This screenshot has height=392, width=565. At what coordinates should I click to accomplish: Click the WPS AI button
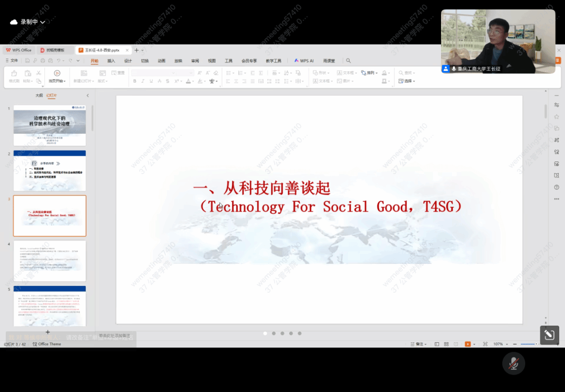pos(304,61)
